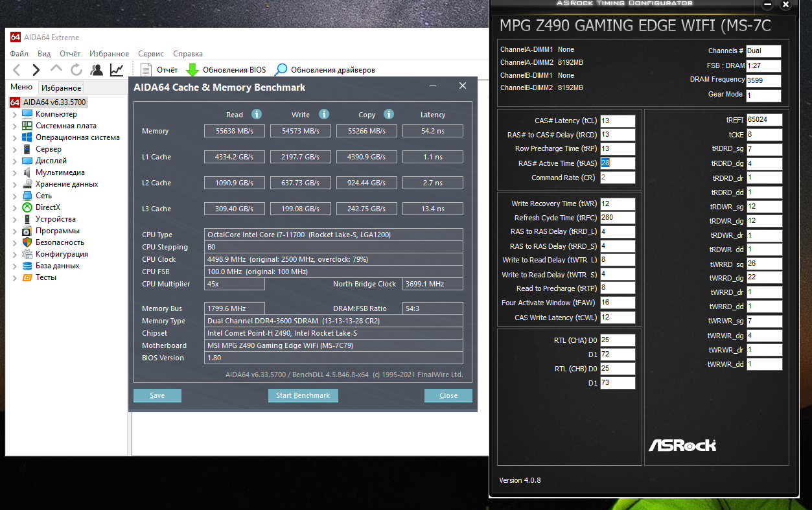Click the Memory Latency value 54.2 ns
Screen dimensions: 812x510
433,131
